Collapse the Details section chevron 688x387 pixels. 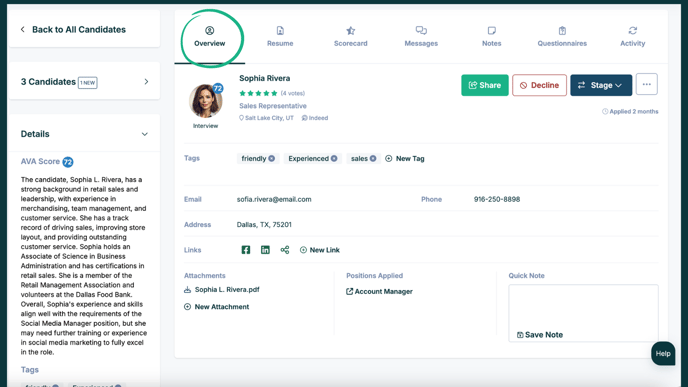(144, 134)
